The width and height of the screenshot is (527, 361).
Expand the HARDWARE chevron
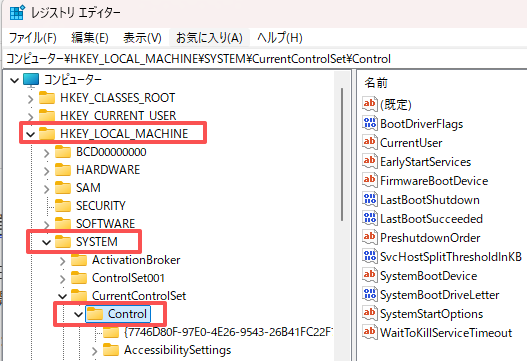46,171
